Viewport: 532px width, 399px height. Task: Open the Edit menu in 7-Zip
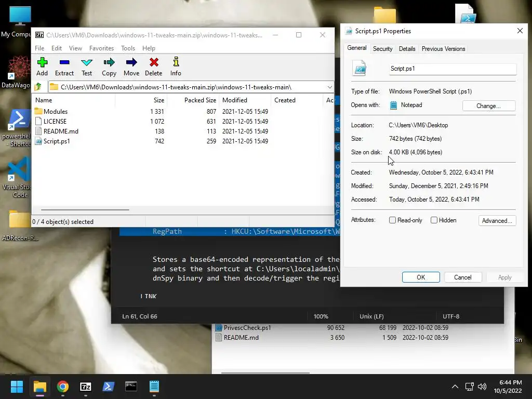(x=56, y=48)
